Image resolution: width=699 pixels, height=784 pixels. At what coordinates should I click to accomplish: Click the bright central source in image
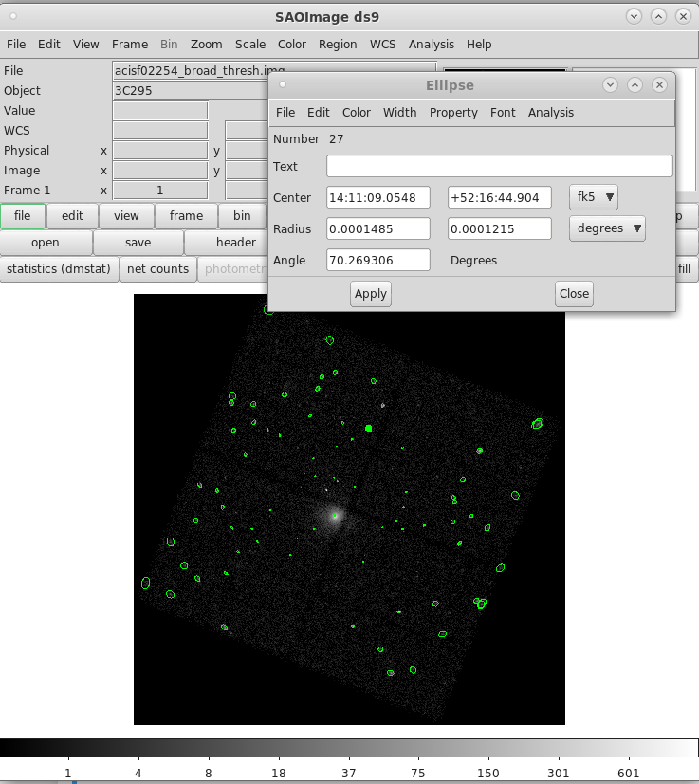click(335, 517)
